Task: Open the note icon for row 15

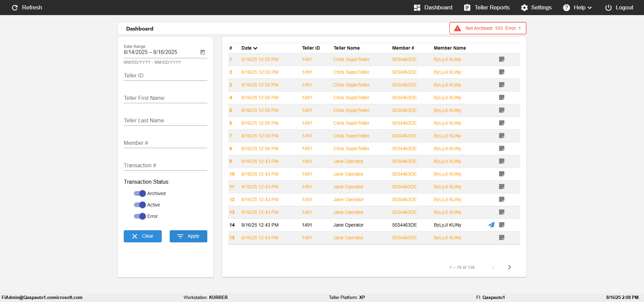Action: [x=501, y=238]
